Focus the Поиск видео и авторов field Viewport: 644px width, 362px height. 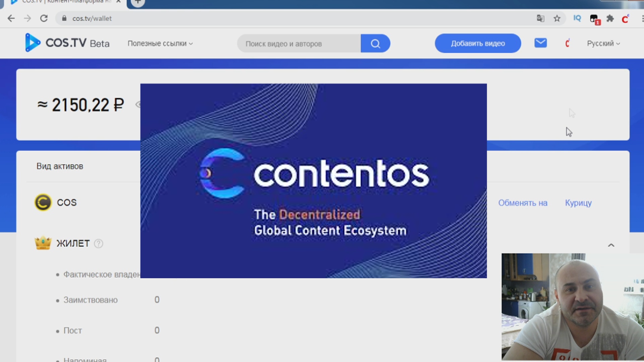[x=299, y=44]
